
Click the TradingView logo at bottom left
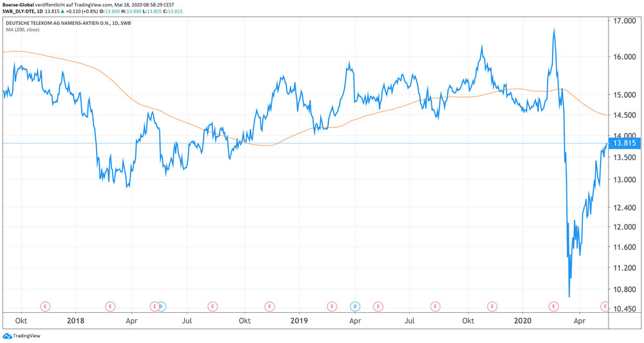(x=21, y=336)
